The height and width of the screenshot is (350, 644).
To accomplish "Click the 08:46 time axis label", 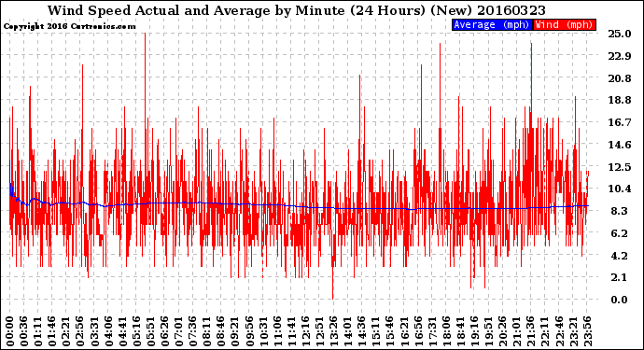I will click(221, 331).
